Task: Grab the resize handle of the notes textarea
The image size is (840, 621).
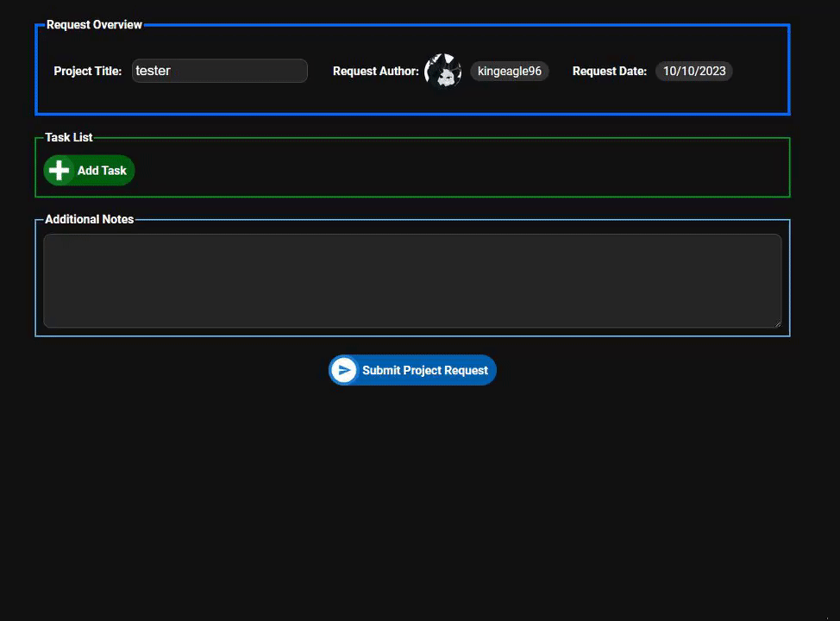Action: [x=777, y=323]
